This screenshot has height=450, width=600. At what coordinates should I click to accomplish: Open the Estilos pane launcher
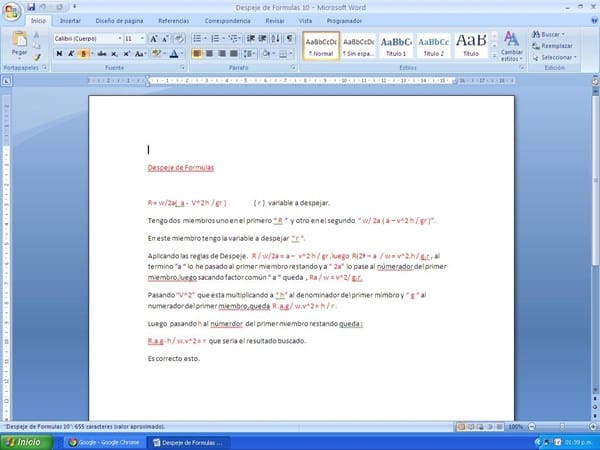(x=522, y=68)
